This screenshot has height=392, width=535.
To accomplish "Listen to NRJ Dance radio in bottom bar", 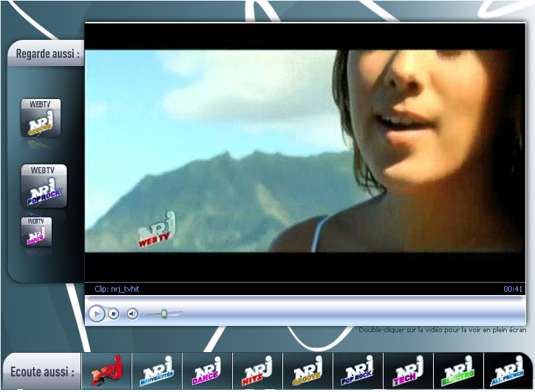I will (207, 371).
